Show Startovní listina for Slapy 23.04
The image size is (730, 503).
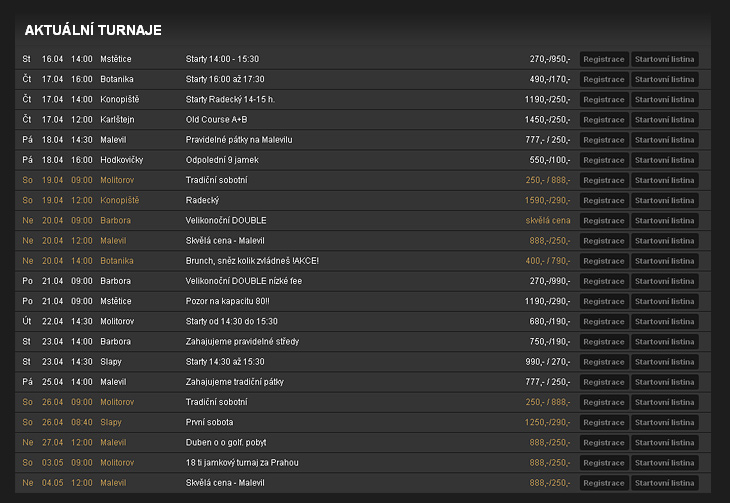664,362
